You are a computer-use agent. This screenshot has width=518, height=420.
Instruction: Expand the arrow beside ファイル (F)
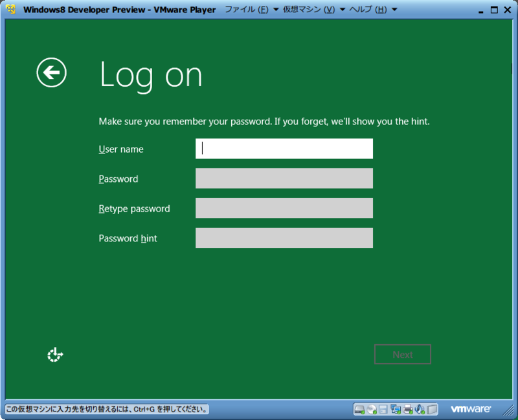coord(276,10)
